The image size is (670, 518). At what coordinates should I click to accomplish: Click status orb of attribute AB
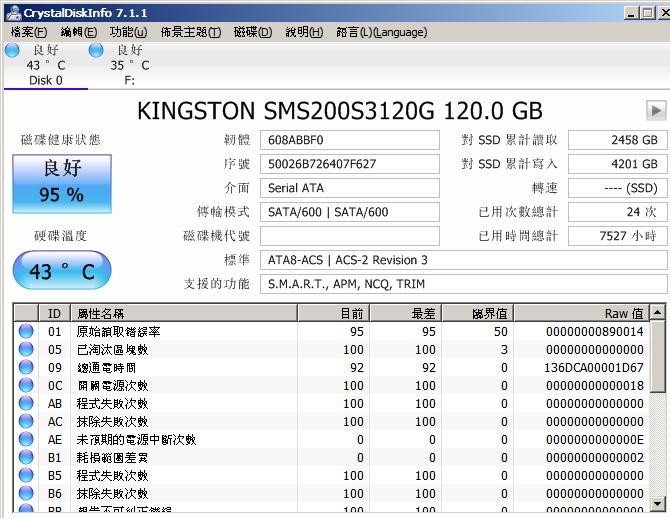pyautogui.click(x=26, y=403)
